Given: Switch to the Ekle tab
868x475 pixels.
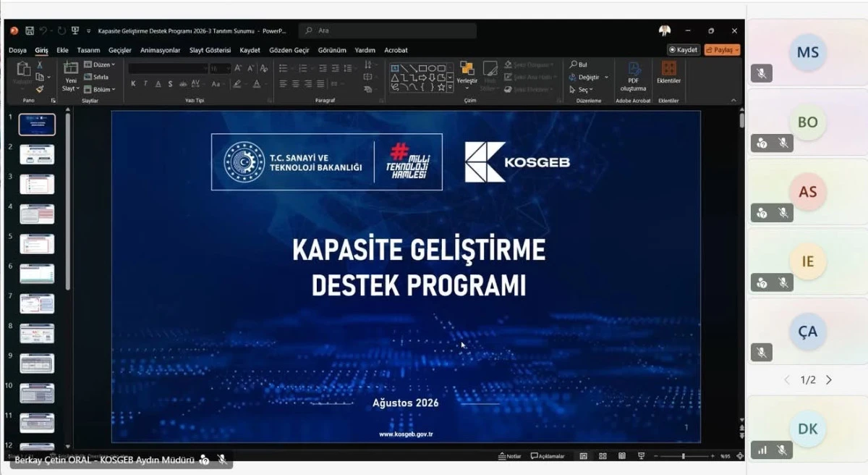Looking at the screenshot, I should pos(62,50).
